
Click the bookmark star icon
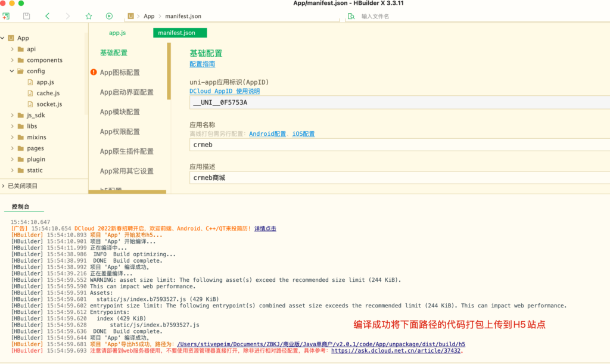coord(89,16)
